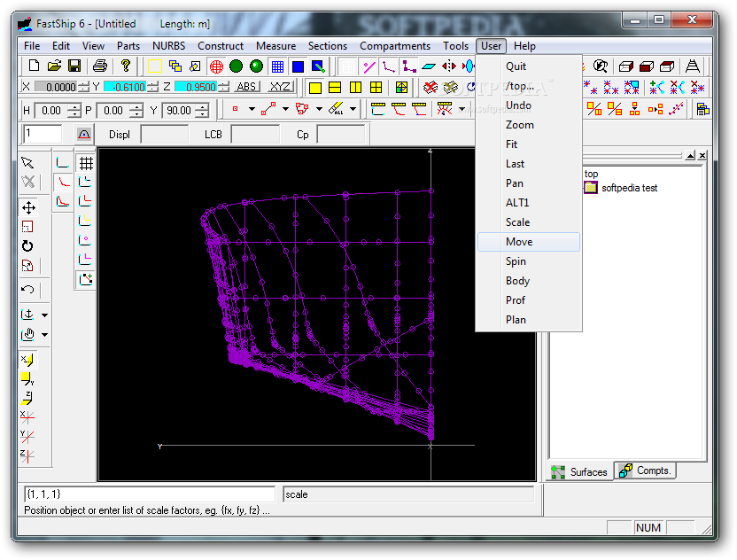Toggle the Y axis line constraint icon
This screenshot has height=560, width=737.
tap(27, 436)
